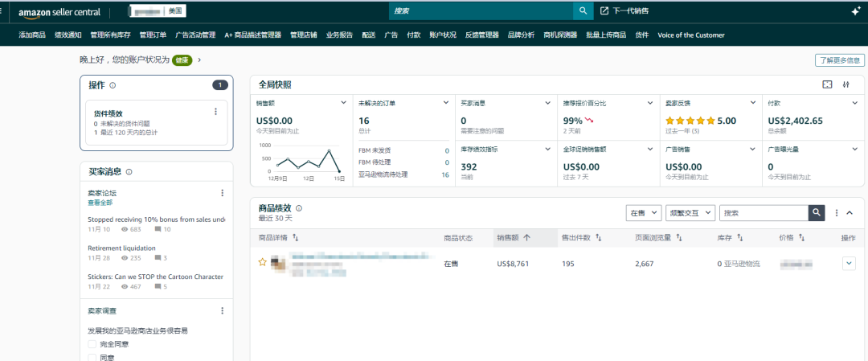Image resolution: width=868 pixels, height=361 pixels.
Task: Expand the 库存绩效指标 card dropdown
Action: click(548, 149)
